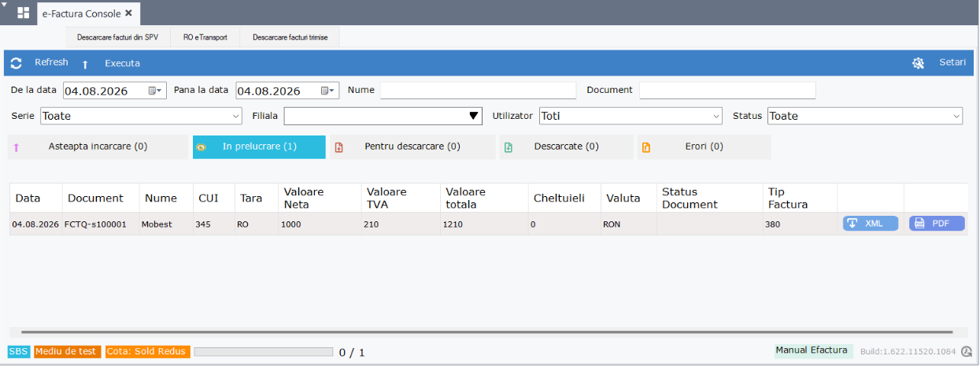Viewport: 980px width, 367px height.
Task: Click the Nume search input field
Action: (479, 91)
